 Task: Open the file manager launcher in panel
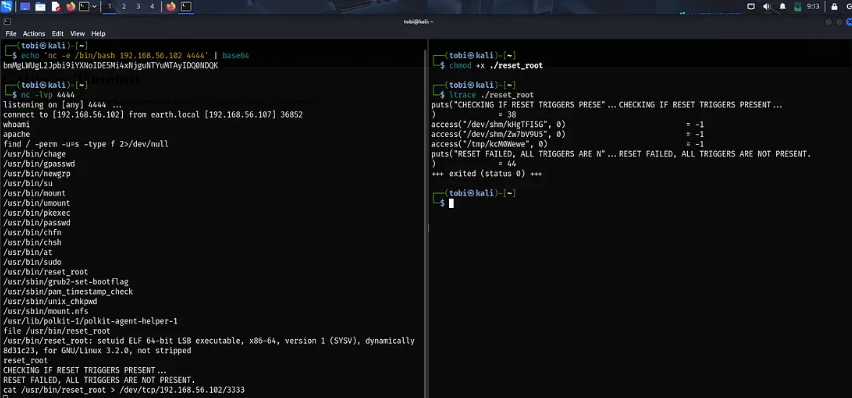pos(40,7)
